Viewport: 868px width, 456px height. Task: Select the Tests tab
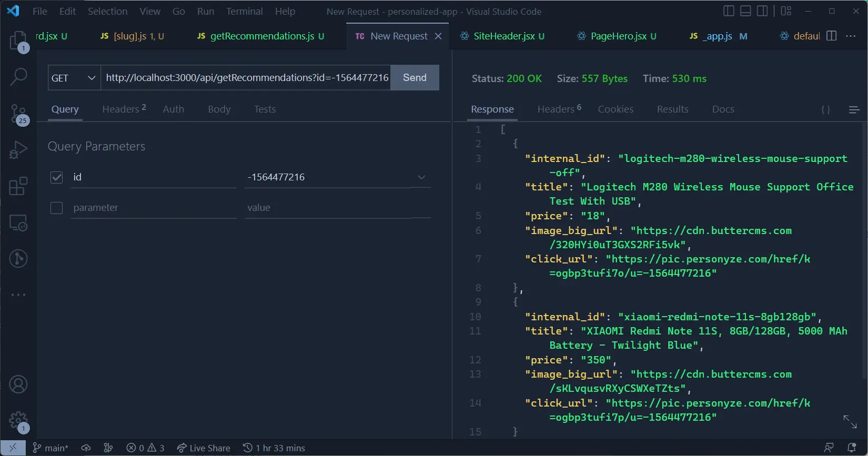pyautogui.click(x=265, y=109)
